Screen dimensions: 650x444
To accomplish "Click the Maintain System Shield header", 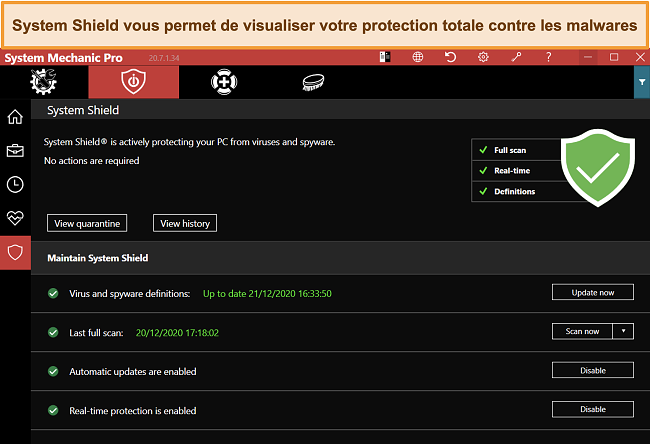I will pos(97,258).
